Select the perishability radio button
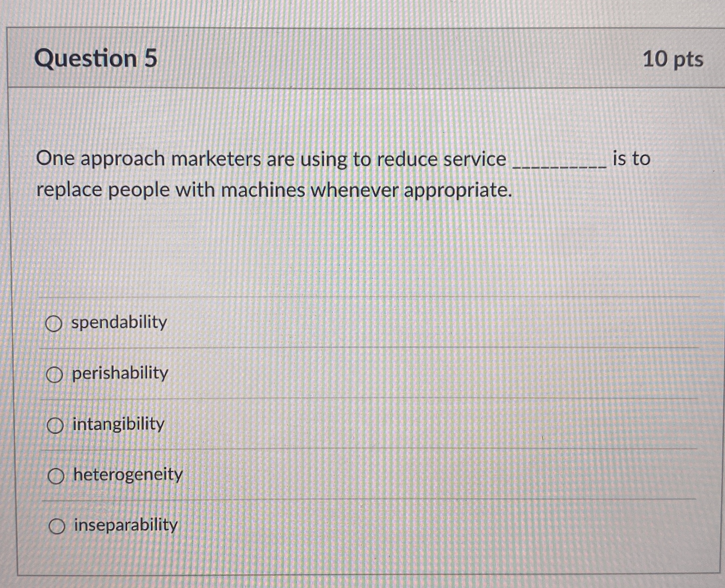Screen dimensions: 725x588 click(x=55, y=375)
